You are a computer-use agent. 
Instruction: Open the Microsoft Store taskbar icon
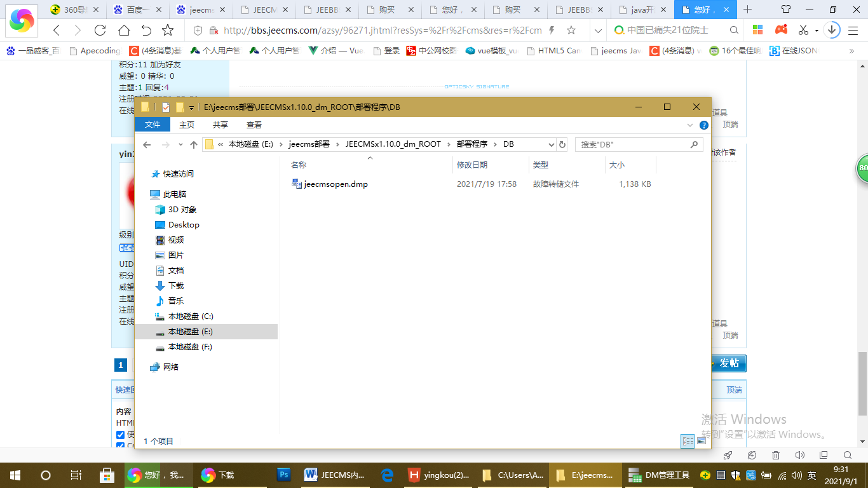coord(107,475)
